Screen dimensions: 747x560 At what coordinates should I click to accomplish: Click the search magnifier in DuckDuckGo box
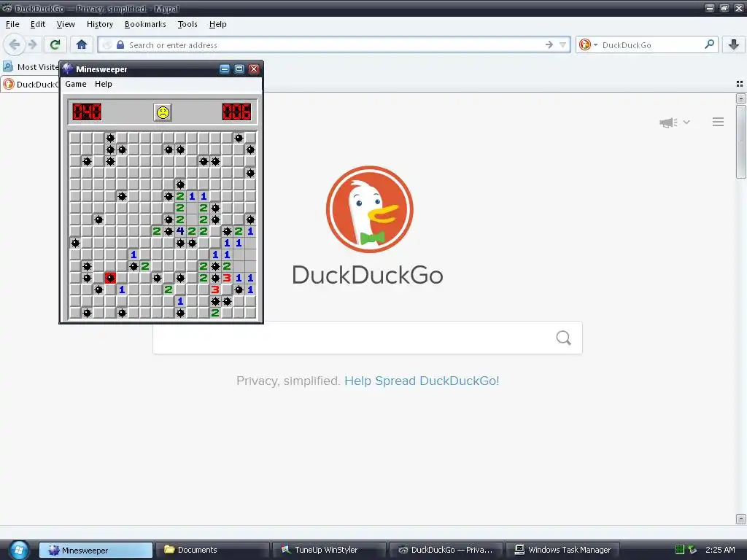pos(564,338)
